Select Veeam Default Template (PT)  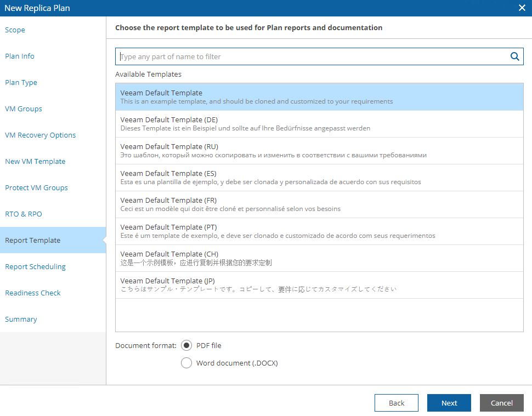tap(319, 231)
